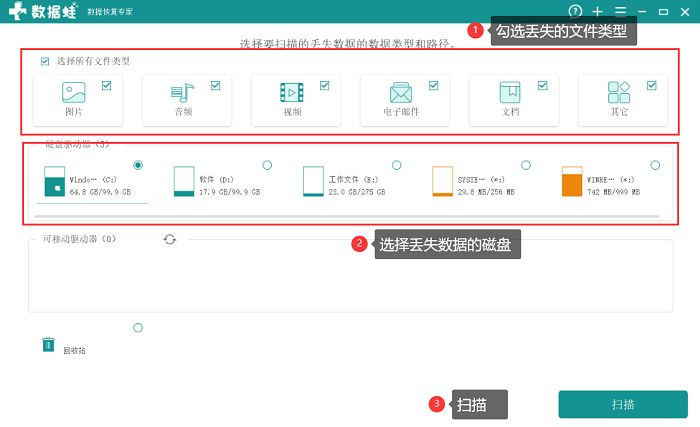Click the 64.8 GB/99.9 GB size text
This screenshot has width=700, height=427.
[100, 192]
